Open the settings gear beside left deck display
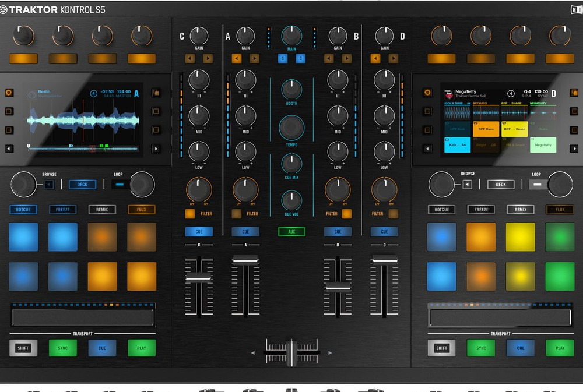 (x=9, y=93)
